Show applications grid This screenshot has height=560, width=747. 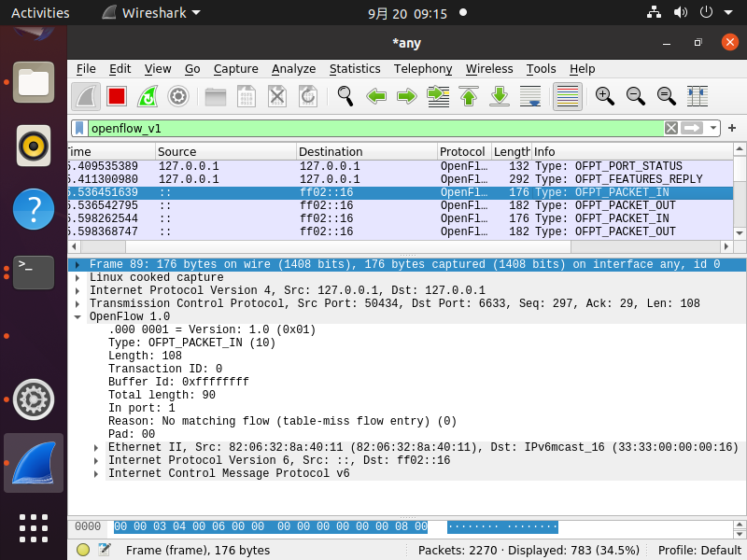(34, 528)
